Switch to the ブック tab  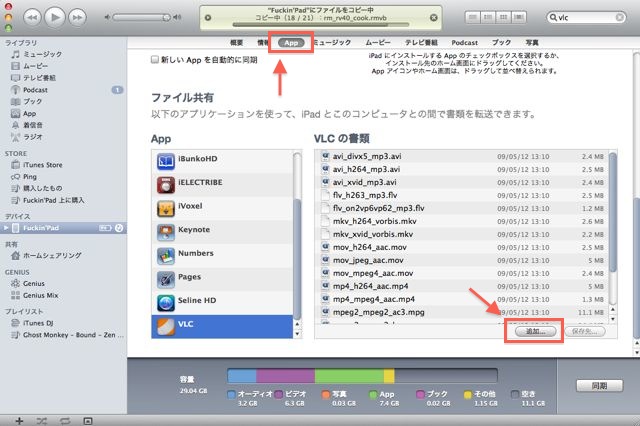[501, 42]
